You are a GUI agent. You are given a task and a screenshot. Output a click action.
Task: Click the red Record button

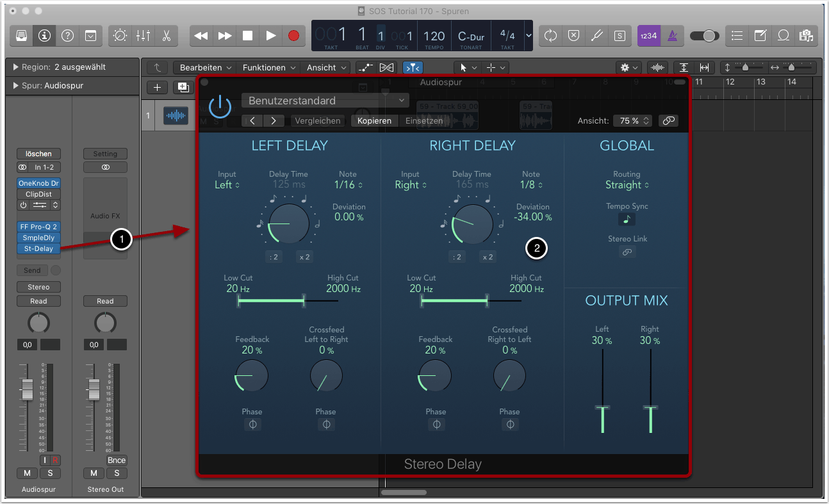(x=293, y=36)
